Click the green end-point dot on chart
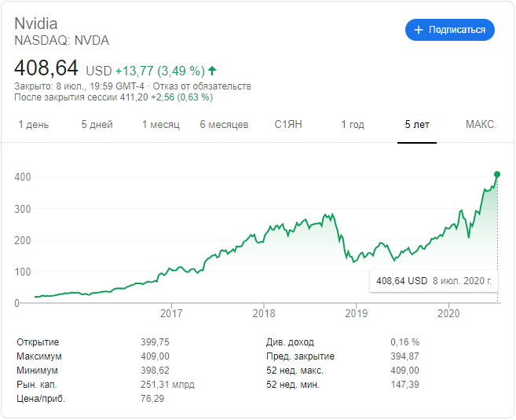The height and width of the screenshot is (420, 516). pos(497,174)
